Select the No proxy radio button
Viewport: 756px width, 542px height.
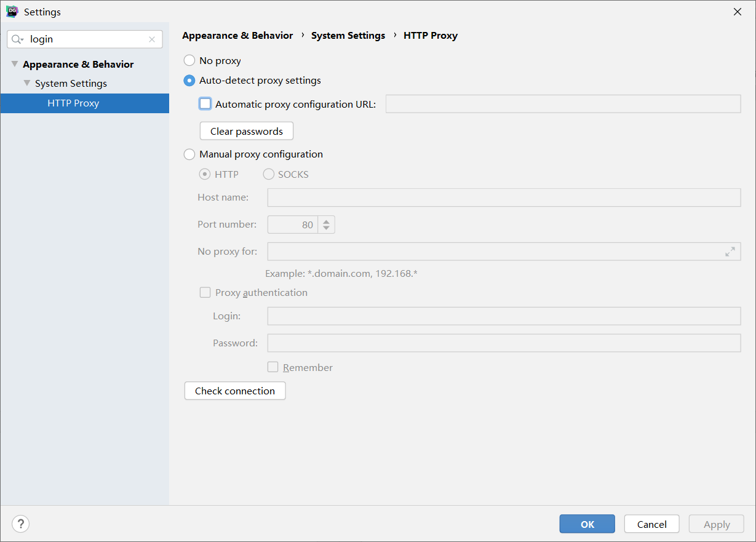[x=189, y=60]
